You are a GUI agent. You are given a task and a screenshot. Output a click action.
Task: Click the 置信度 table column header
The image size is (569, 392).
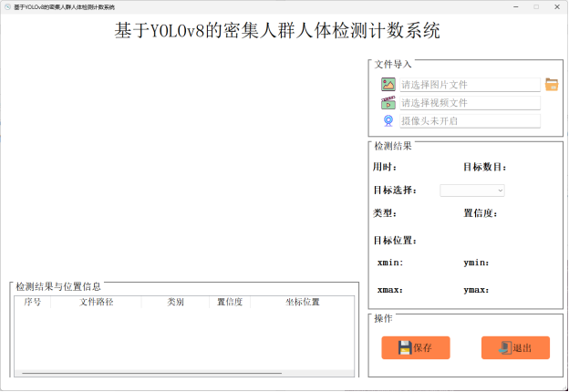230,302
